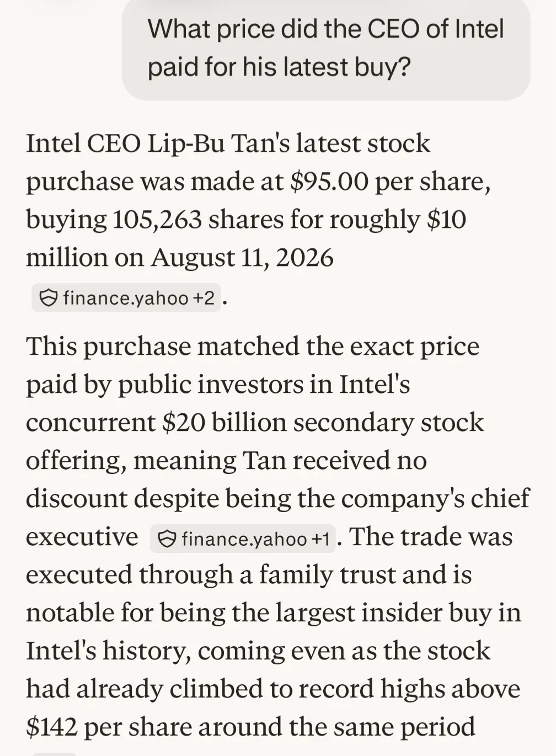Open the finance.yahoo +1 source chip

point(243,539)
